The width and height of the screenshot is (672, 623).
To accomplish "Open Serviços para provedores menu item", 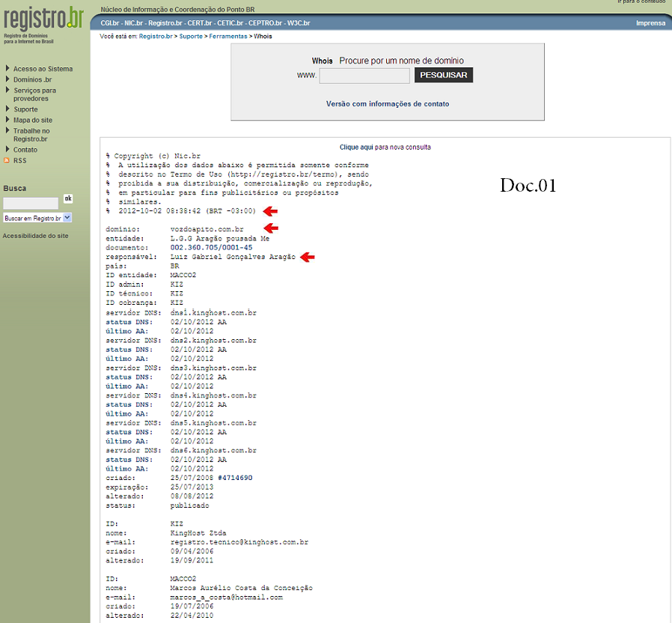I will pyautogui.click(x=34, y=94).
